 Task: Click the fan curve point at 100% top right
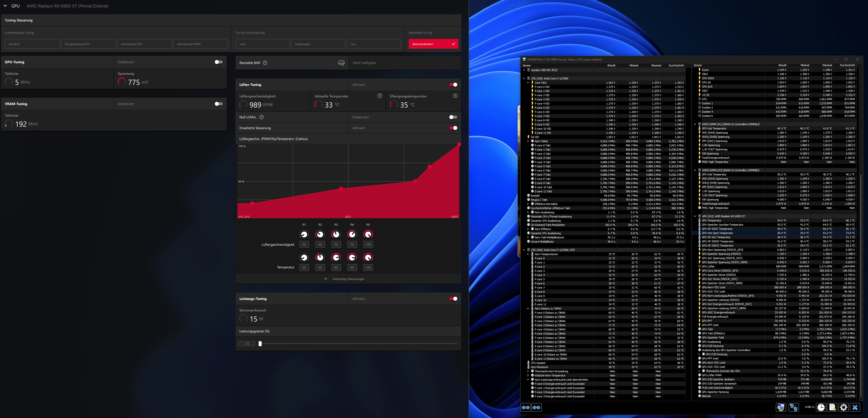coord(459,144)
